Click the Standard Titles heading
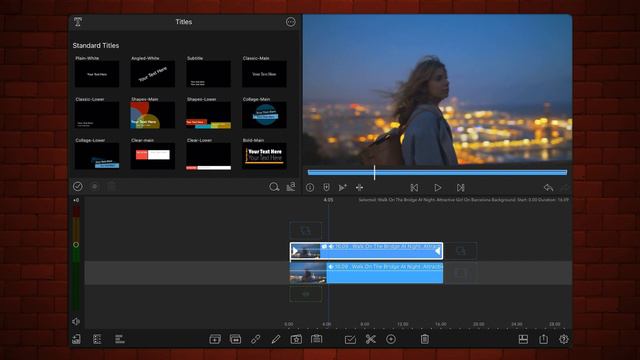 point(96,46)
